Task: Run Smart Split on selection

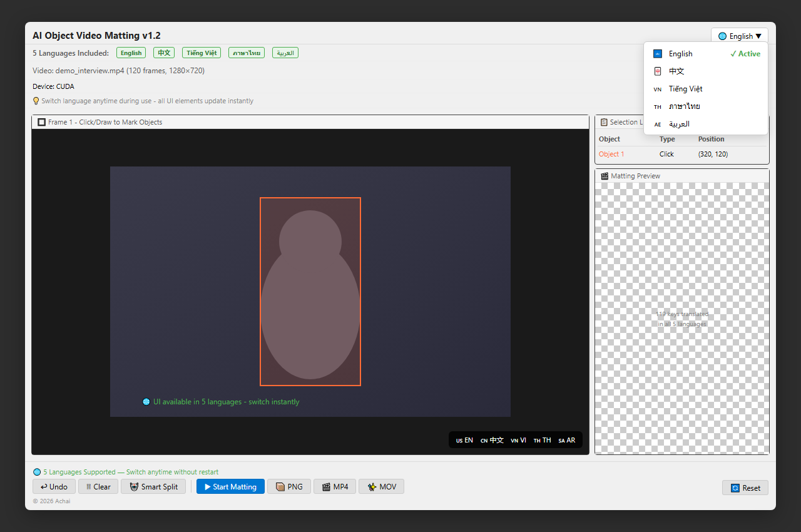Action: click(153, 486)
